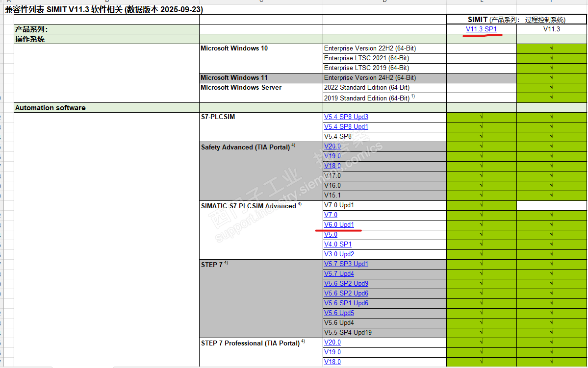Open the S7-PLCSIM Advanced V5.0 link
Image resolution: width=588 pixels, height=368 pixels.
331,234
